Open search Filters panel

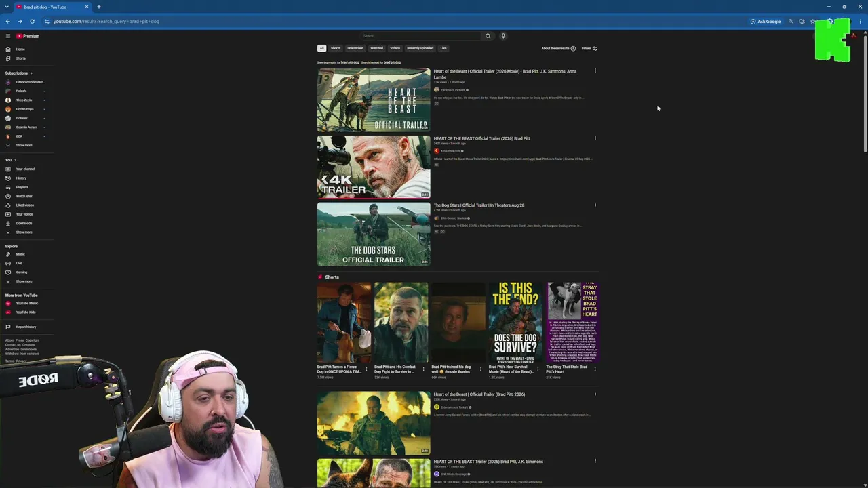coord(589,49)
